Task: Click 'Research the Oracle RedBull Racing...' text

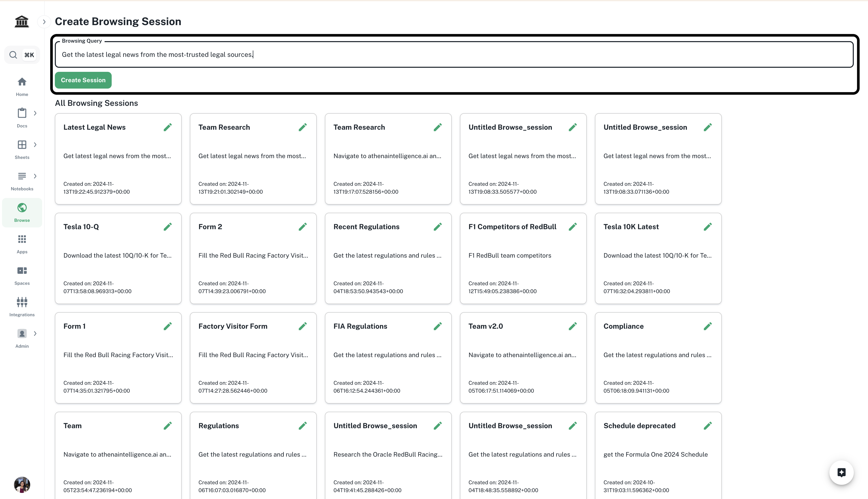Action: pyautogui.click(x=388, y=454)
